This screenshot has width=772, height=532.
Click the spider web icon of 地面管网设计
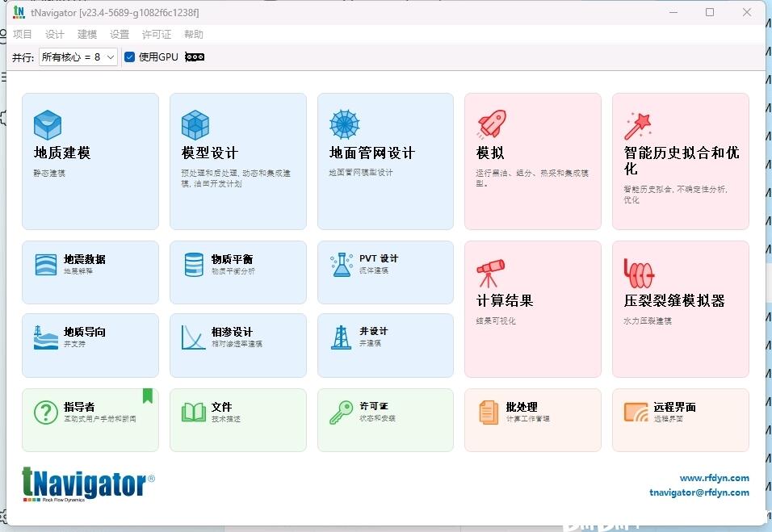344,124
